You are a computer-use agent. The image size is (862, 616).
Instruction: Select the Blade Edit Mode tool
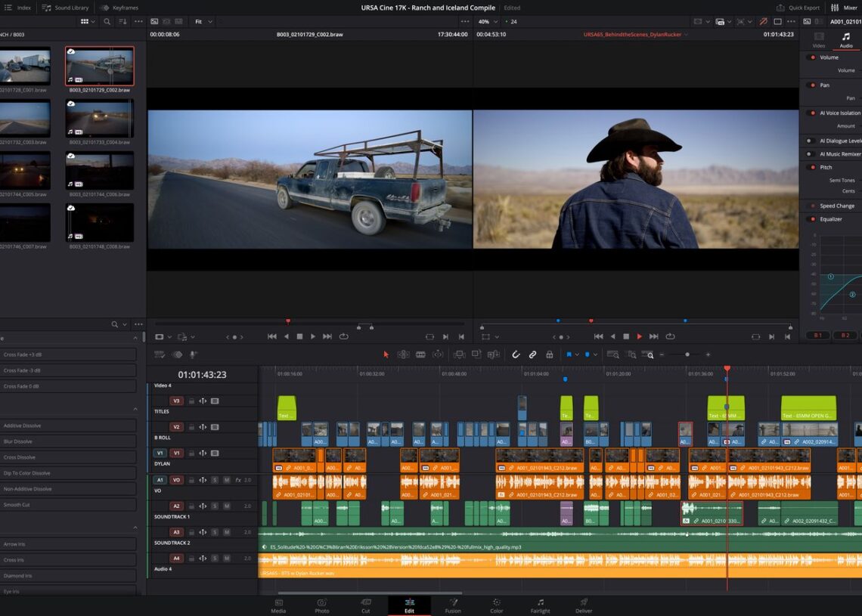(x=420, y=354)
